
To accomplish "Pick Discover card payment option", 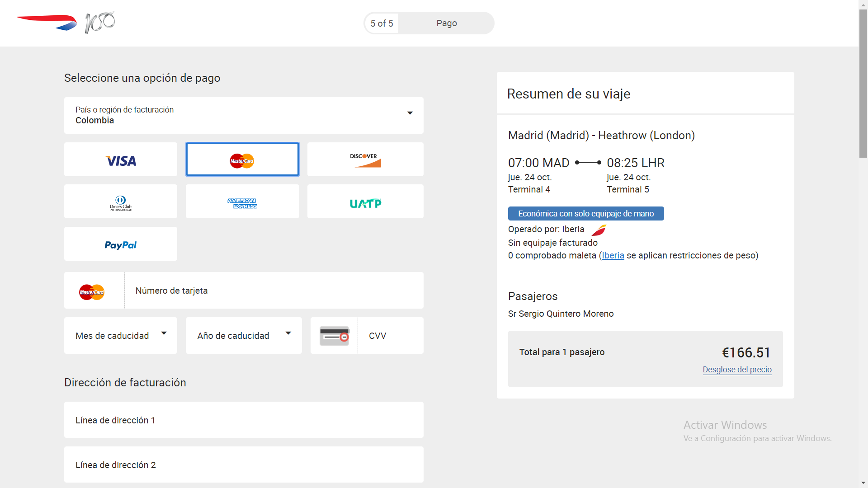I will click(x=365, y=160).
